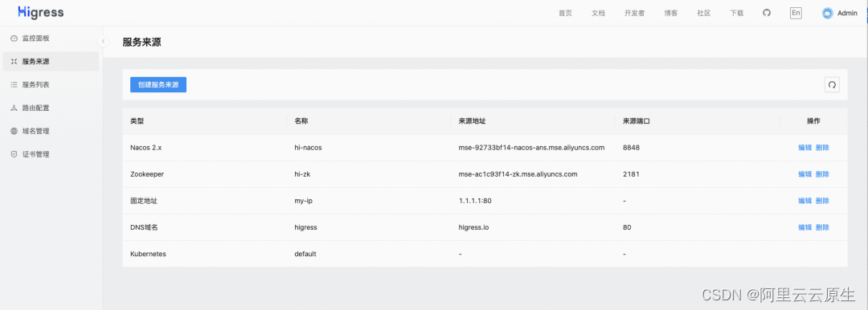Open 开发者 in the top navigation
868x310 pixels.
click(x=634, y=14)
